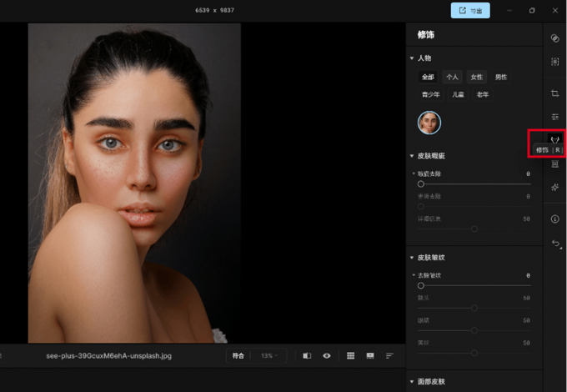Click the info icon in sidebar
This screenshot has height=392, width=567.
(x=554, y=219)
